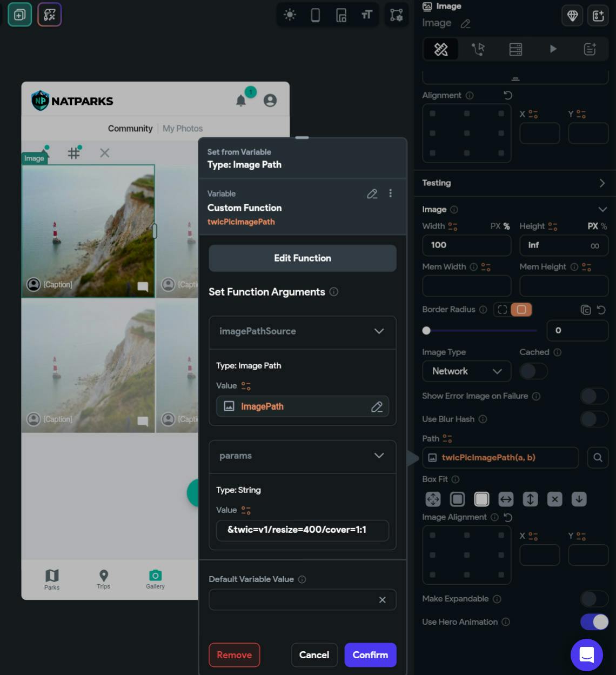The image size is (616, 675).
Task: Switch to the Actions tab
Action: pos(478,49)
